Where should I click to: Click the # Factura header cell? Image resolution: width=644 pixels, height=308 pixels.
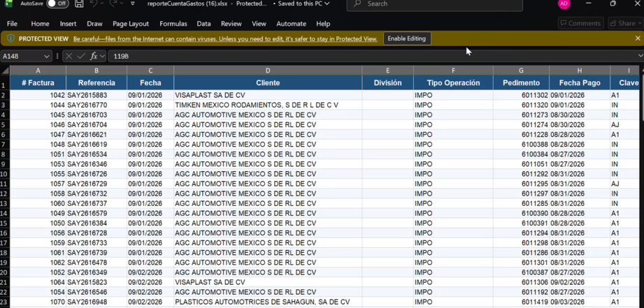pyautogui.click(x=38, y=83)
